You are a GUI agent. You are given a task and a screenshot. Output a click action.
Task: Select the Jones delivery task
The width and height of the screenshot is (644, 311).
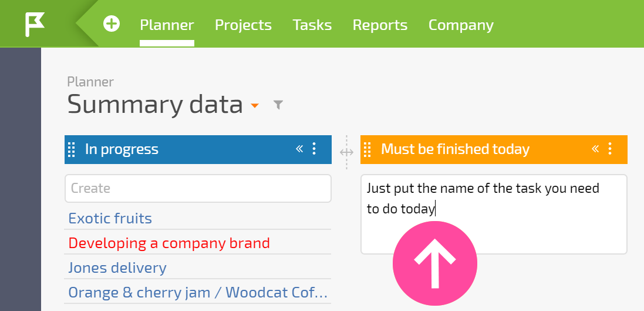pyautogui.click(x=117, y=268)
